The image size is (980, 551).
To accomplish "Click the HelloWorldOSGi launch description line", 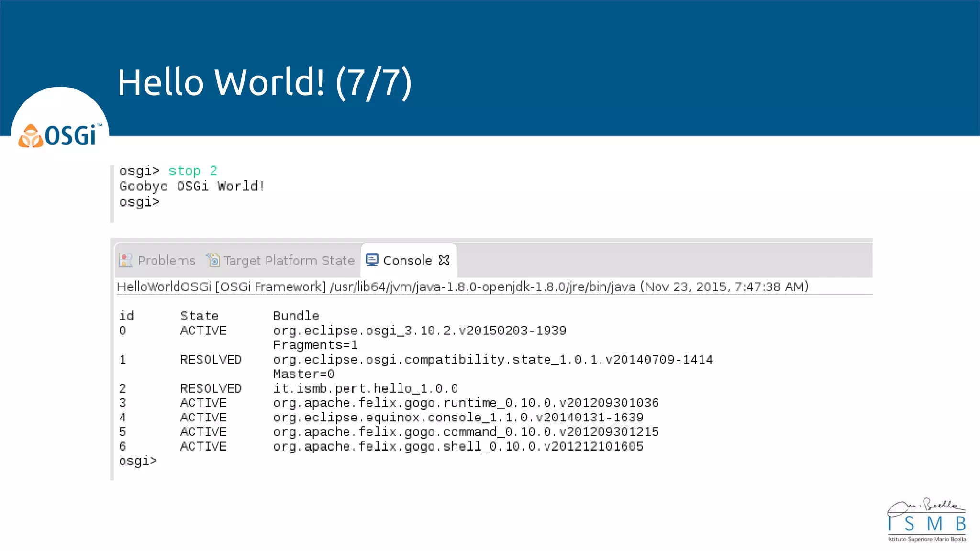I will point(463,287).
